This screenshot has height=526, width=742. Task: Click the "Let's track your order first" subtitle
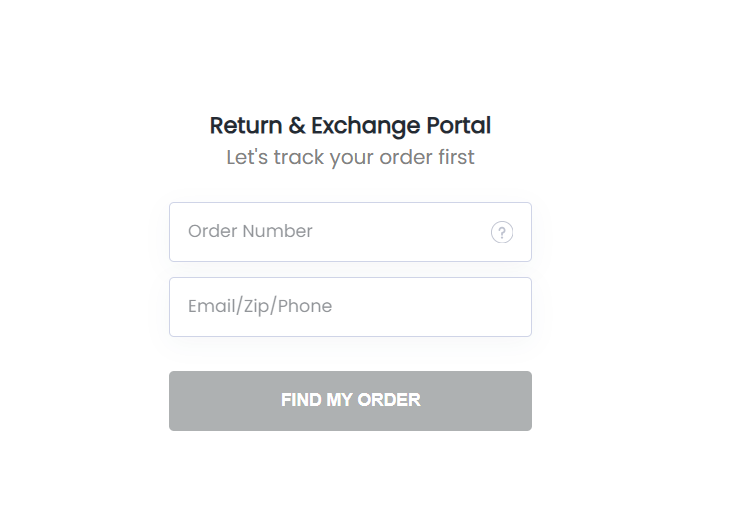point(350,158)
